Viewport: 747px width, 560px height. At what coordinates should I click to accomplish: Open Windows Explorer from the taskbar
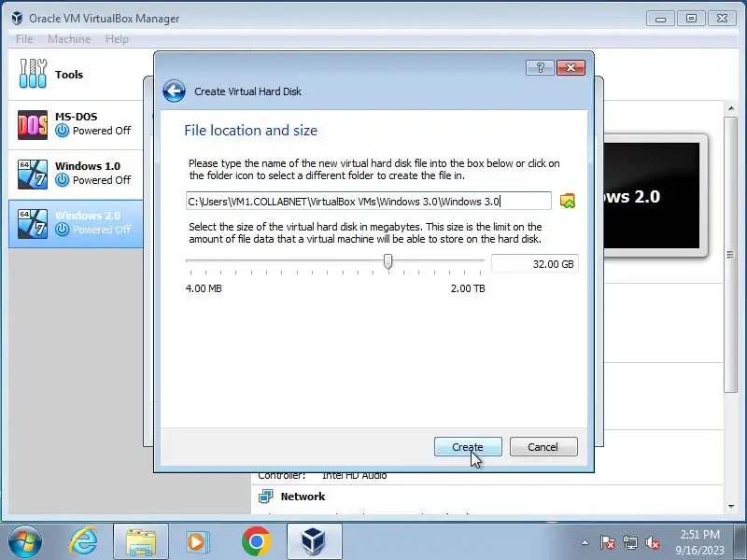pyautogui.click(x=141, y=542)
